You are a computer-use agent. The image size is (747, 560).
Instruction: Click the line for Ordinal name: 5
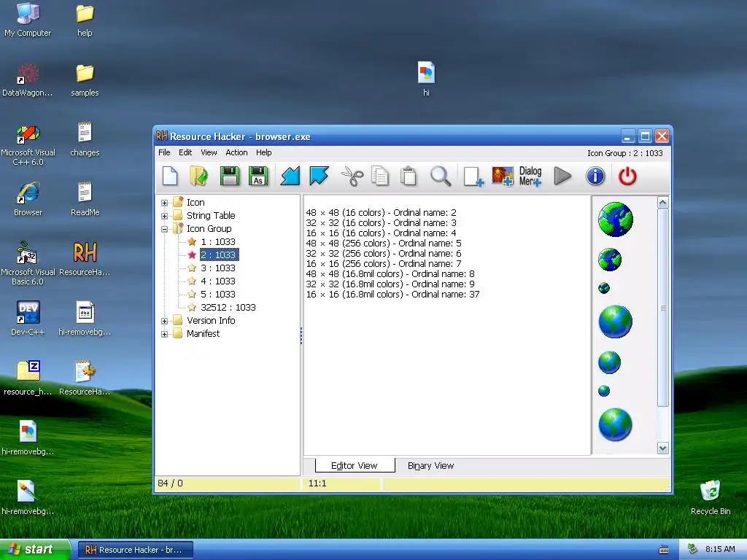point(384,244)
